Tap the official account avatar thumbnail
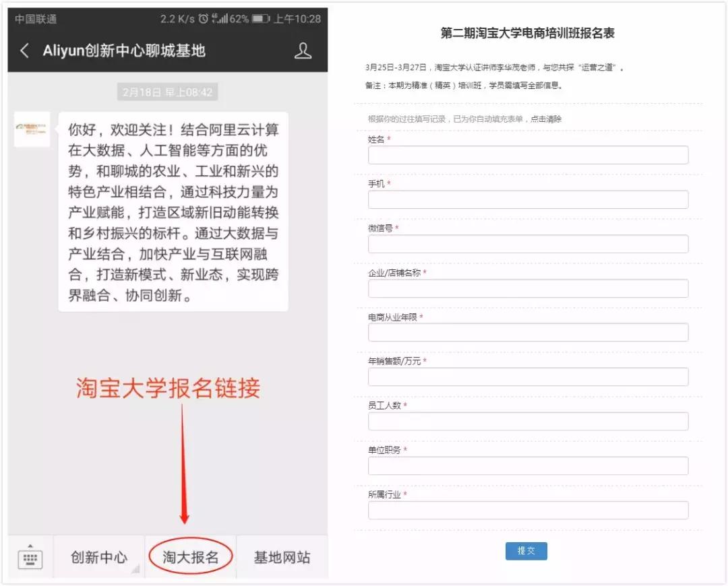728x586 pixels. tap(31, 129)
